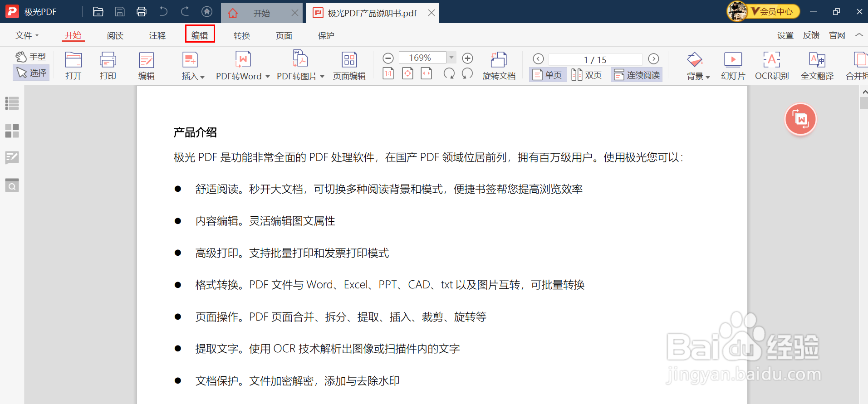Click fit page icon
The height and width of the screenshot is (404, 868).
tap(408, 73)
